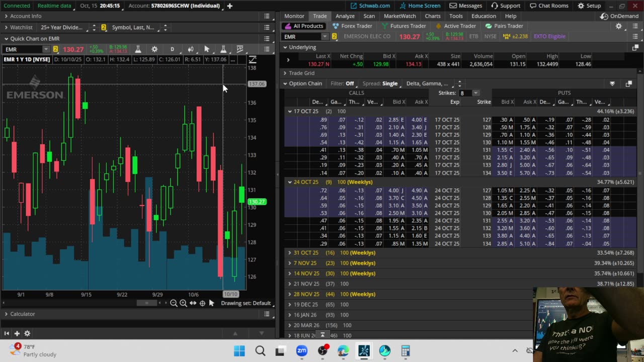Open Windows taskbar Search
The height and width of the screenshot is (362, 644).
[260, 351]
